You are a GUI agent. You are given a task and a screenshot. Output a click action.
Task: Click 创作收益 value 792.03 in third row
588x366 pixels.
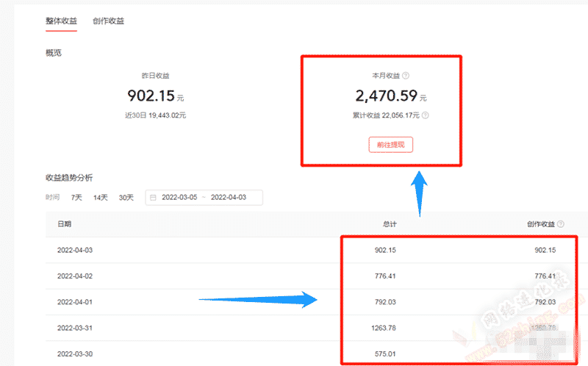(x=545, y=302)
